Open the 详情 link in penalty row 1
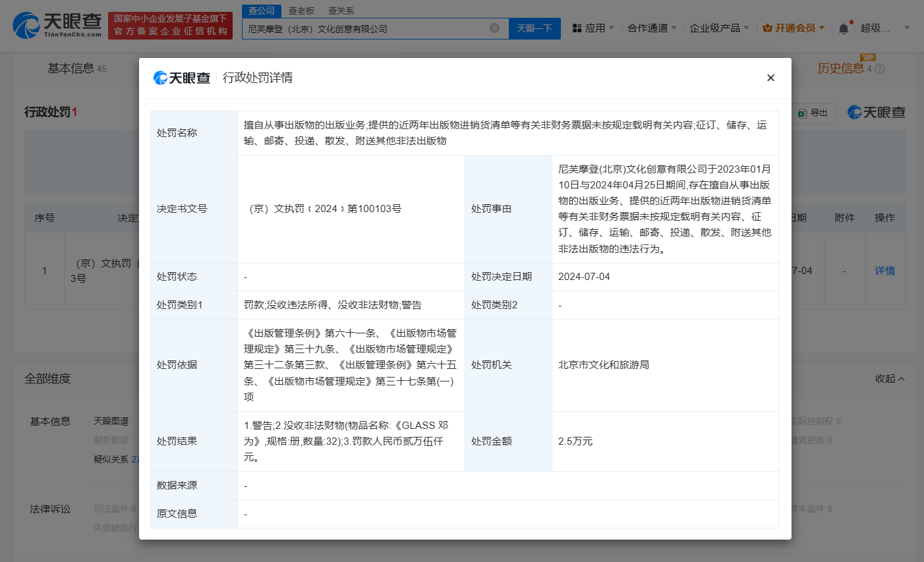The image size is (924, 562). (885, 270)
